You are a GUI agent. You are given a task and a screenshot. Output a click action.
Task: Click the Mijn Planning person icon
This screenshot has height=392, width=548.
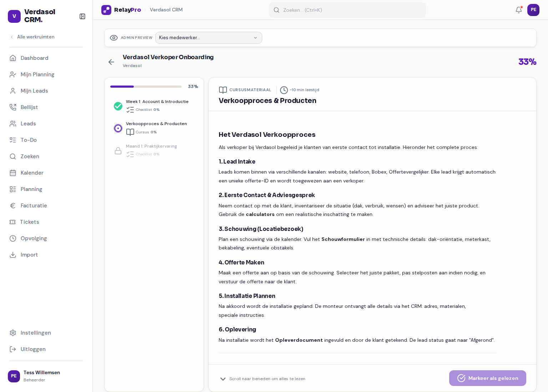[x=13, y=74]
